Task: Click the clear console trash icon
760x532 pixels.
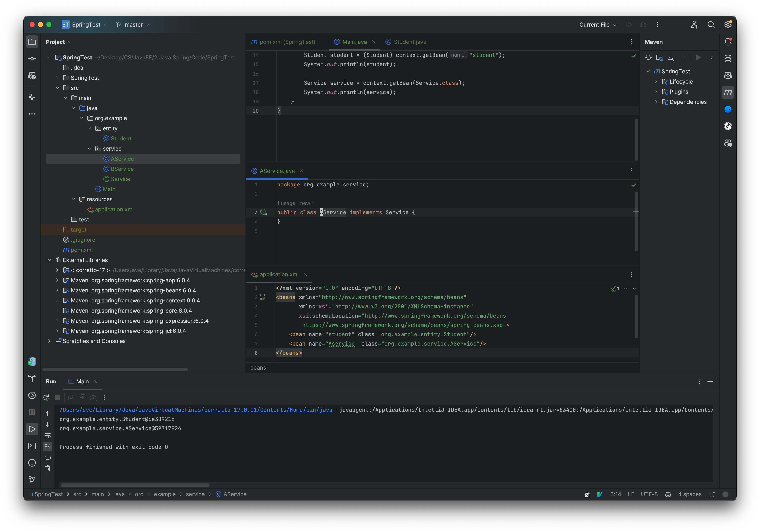Action: [48, 468]
